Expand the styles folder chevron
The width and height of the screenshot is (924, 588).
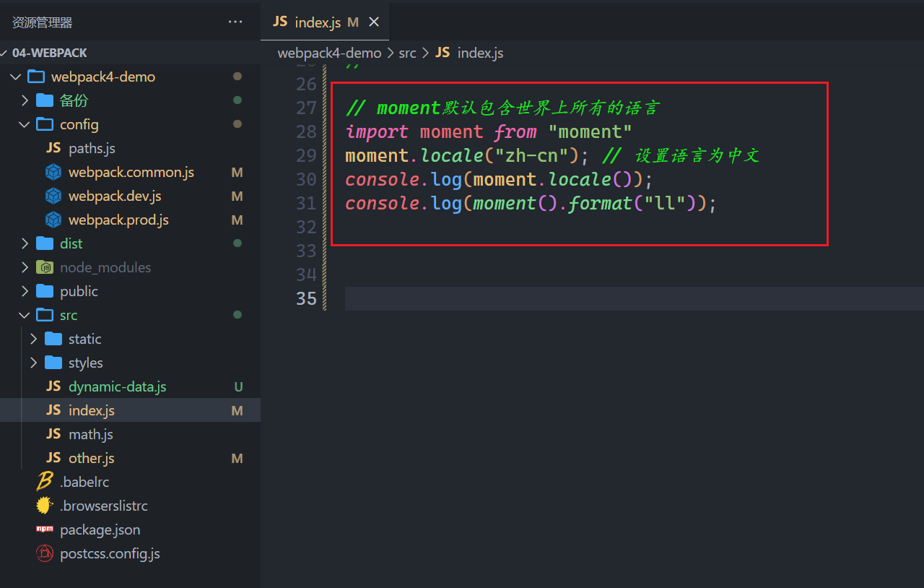point(33,363)
